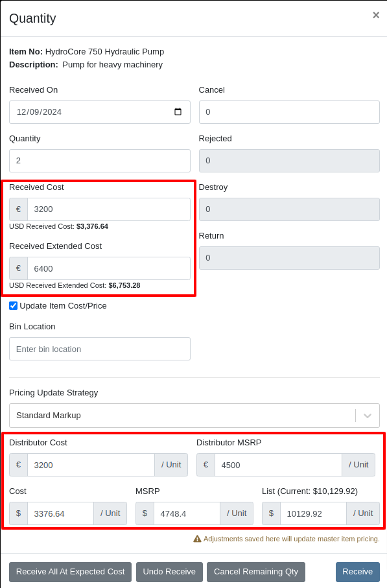Click the Distributor Cost field showing 3200
Screen dimensions: 387x588
[x=91, y=465]
